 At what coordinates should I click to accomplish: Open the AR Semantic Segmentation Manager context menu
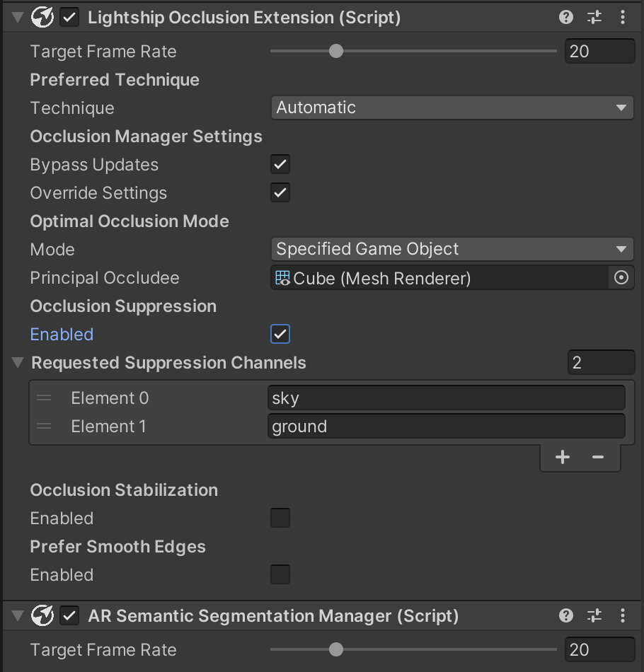coord(623,615)
